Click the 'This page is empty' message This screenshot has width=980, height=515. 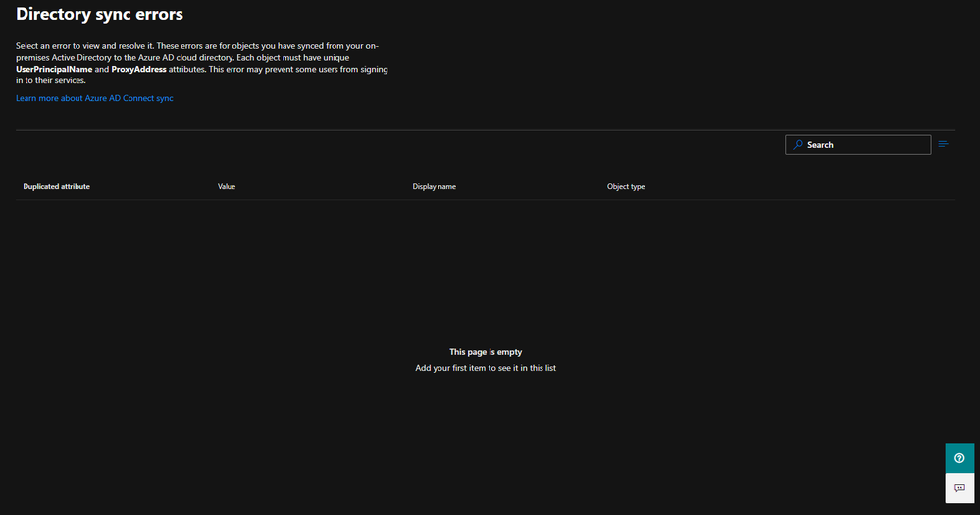coord(486,352)
